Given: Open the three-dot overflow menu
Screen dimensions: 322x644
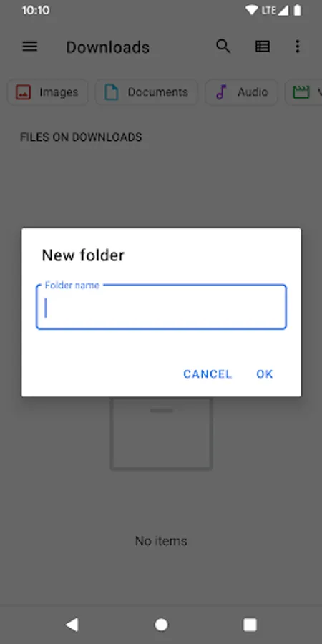Looking at the screenshot, I should (x=298, y=47).
